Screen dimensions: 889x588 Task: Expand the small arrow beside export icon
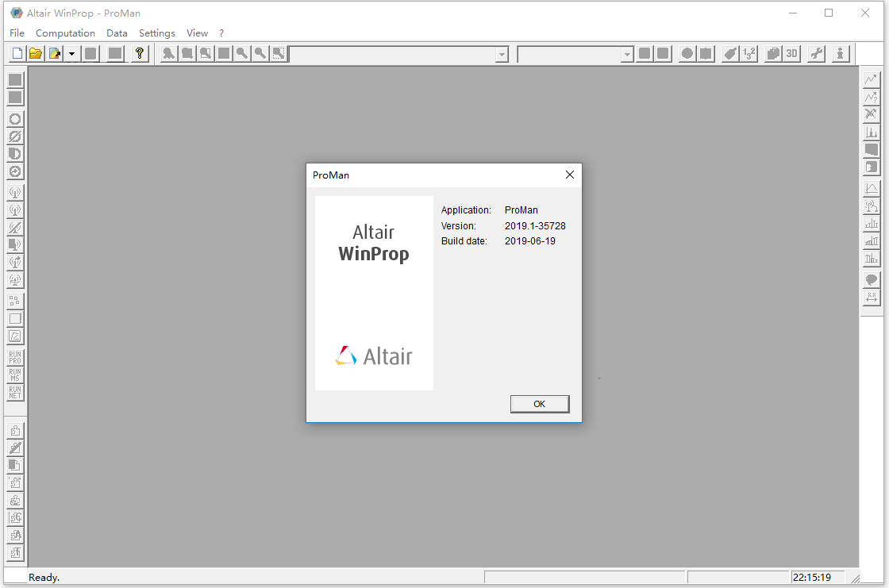71,54
